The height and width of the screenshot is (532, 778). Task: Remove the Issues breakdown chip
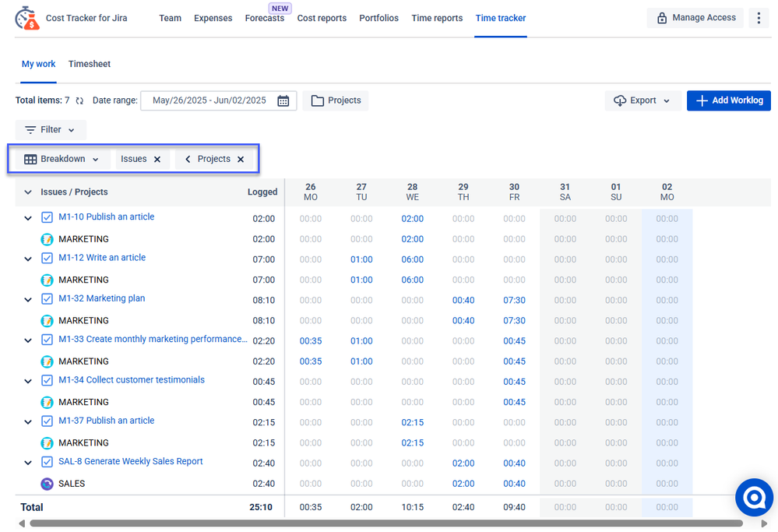[x=157, y=159]
